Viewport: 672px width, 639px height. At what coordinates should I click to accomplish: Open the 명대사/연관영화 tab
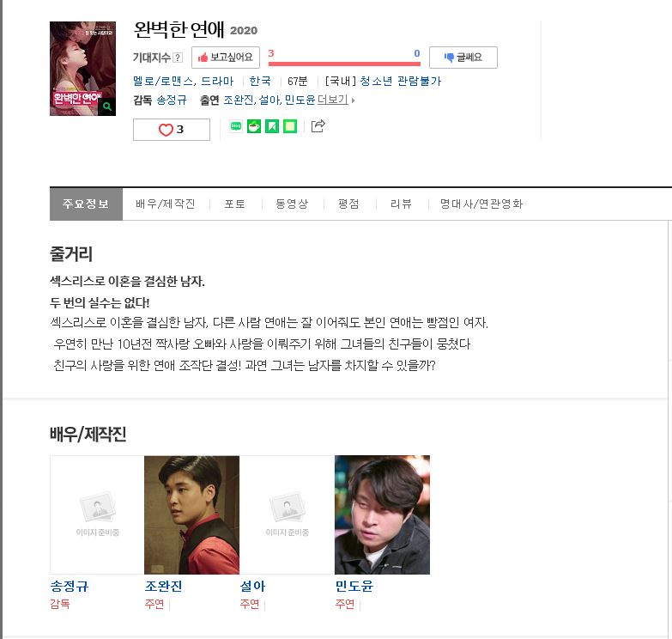coord(481,204)
